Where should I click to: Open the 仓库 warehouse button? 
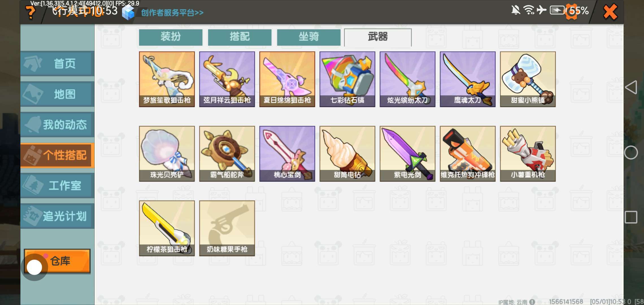(57, 261)
